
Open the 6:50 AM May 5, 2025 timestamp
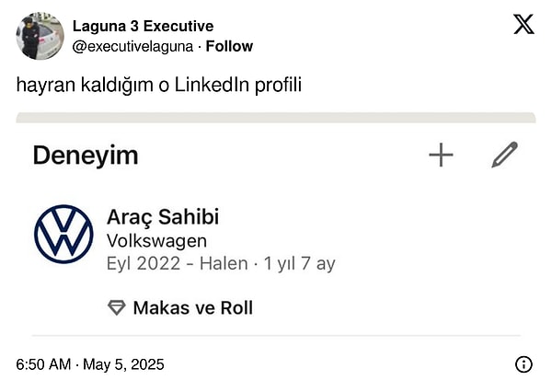tap(90, 364)
